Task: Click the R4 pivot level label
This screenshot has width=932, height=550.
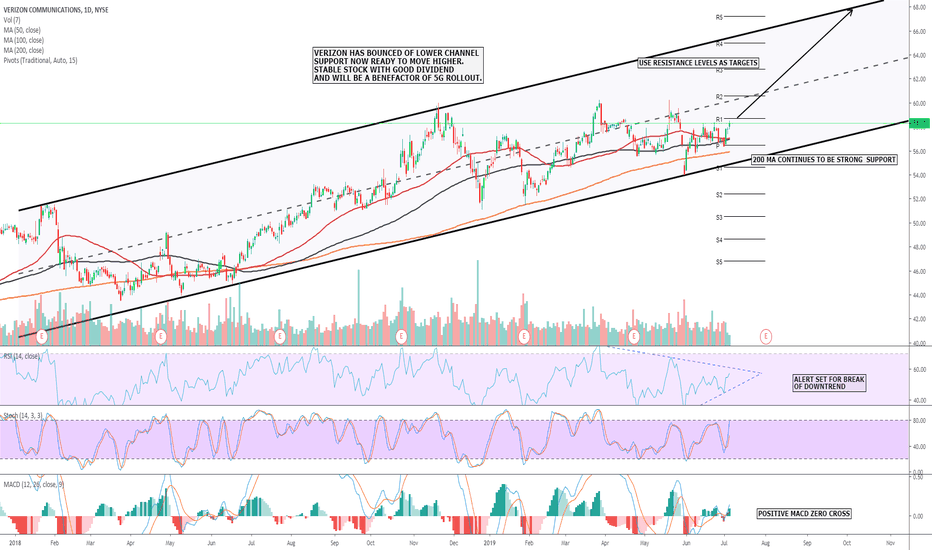Action: coord(719,44)
